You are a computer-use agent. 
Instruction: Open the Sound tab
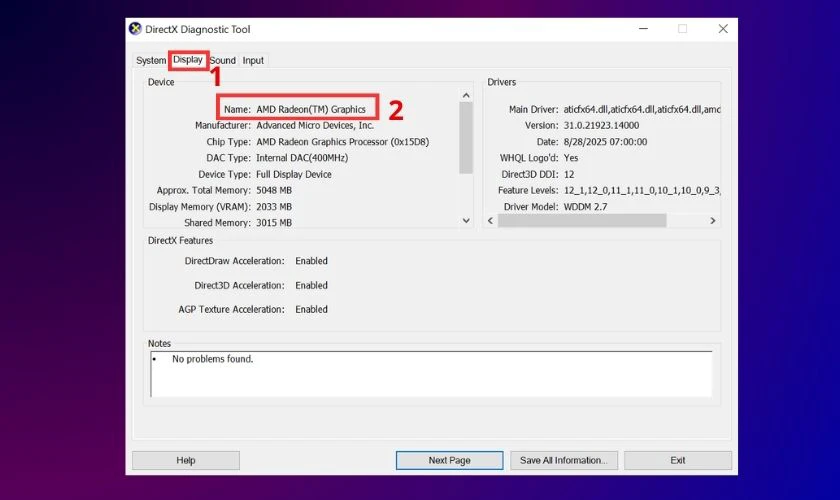click(x=222, y=61)
